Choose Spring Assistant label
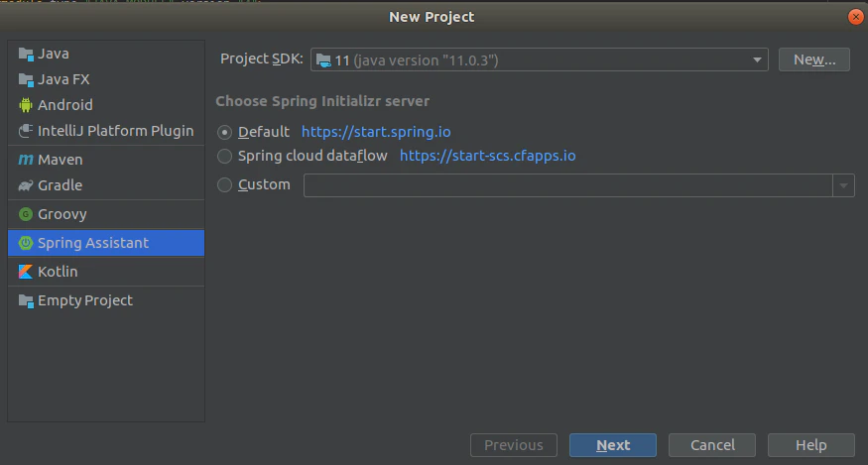This screenshot has width=868, height=465. [93, 243]
